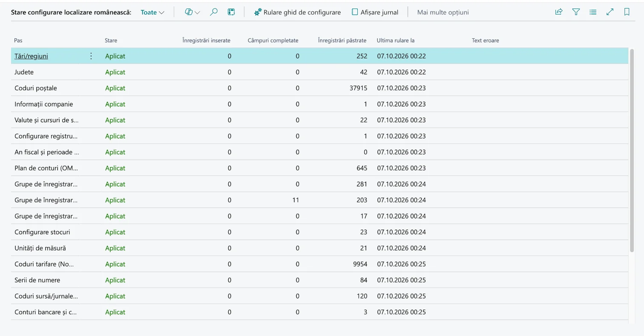644x336 pixels.
Task: Select the An fiscal și perioade row
Action: (319, 152)
